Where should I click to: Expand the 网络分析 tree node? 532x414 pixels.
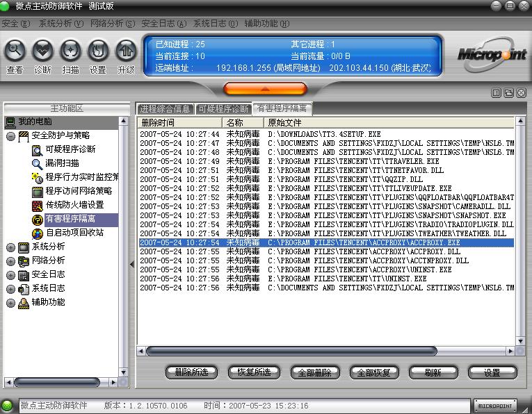[x=11, y=262]
